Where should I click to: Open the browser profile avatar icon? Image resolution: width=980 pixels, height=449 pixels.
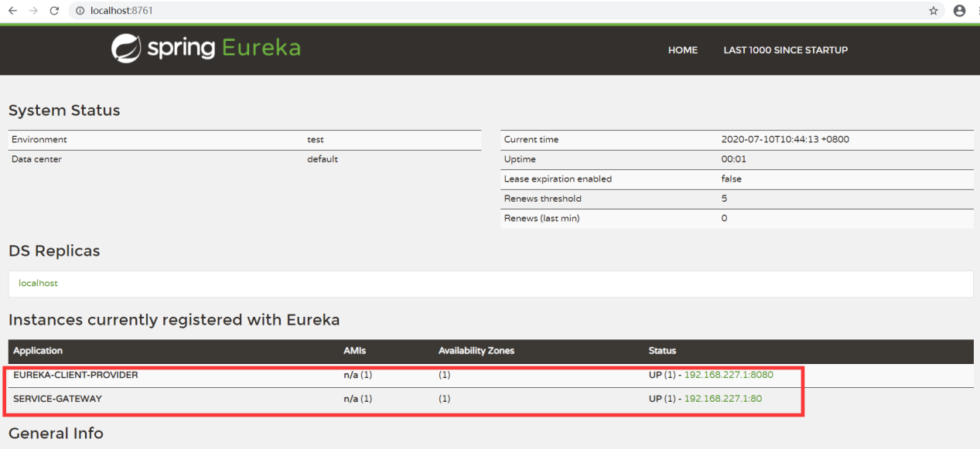click(959, 10)
